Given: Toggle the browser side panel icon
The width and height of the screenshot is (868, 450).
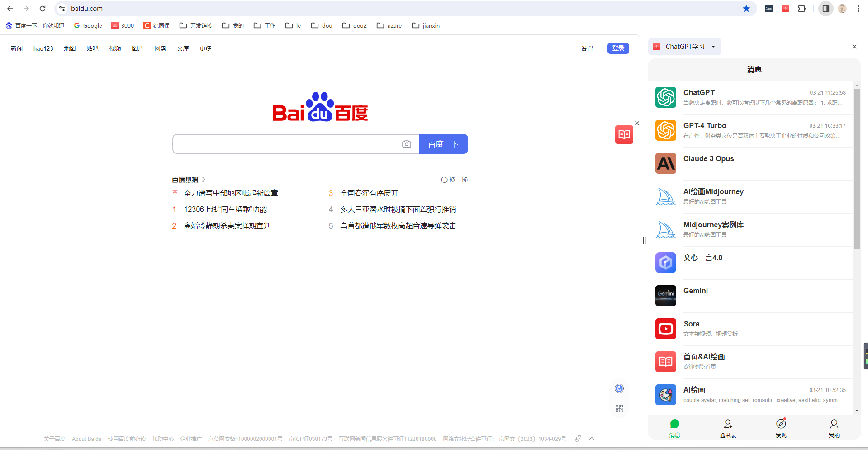Looking at the screenshot, I should (x=825, y=9).
